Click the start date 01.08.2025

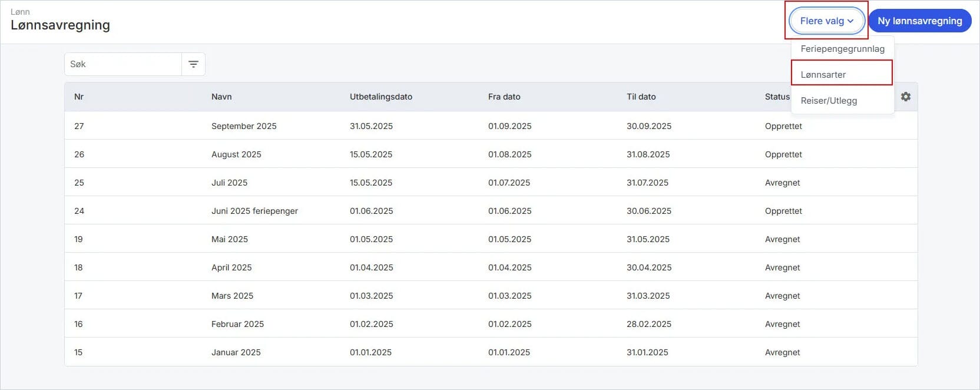coord(509,154)
